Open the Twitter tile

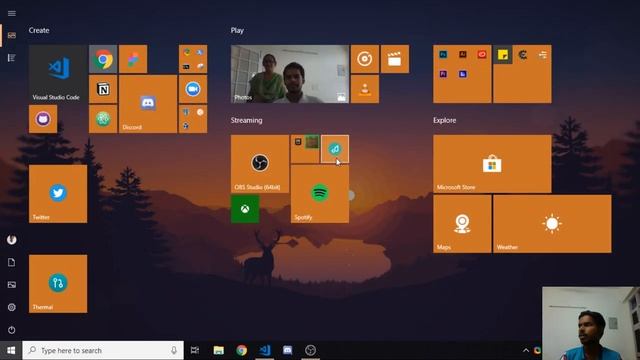58,194
